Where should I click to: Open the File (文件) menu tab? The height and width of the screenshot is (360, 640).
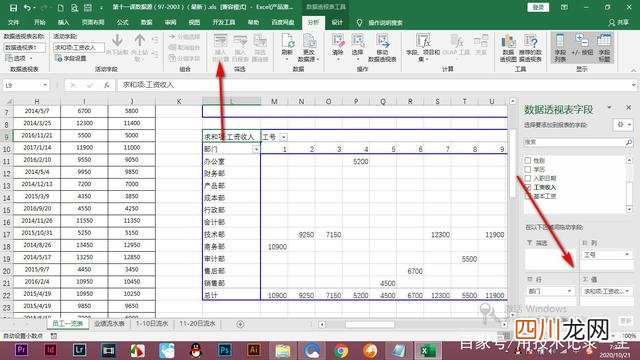coord(13,22)
